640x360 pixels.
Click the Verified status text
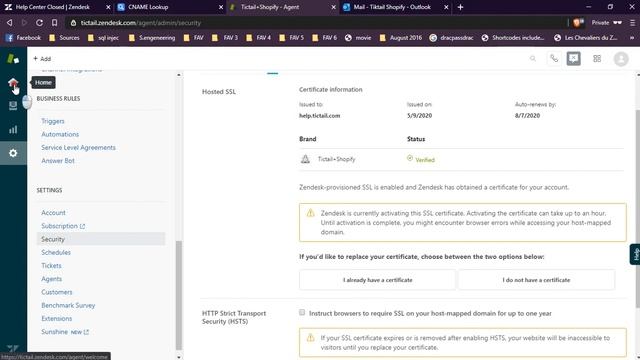click(x=424, y=160)
